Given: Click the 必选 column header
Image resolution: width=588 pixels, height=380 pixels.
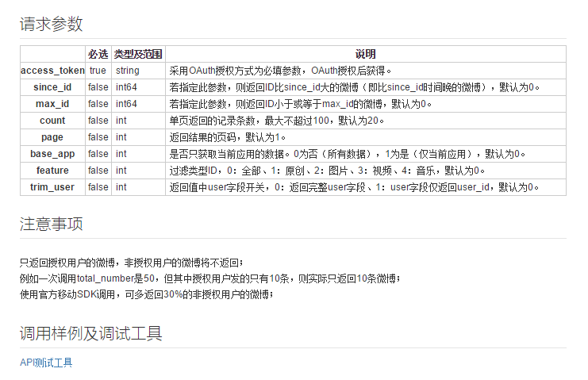Looking at the screenshot, I should pyautogui.click(x=98, y=54).
